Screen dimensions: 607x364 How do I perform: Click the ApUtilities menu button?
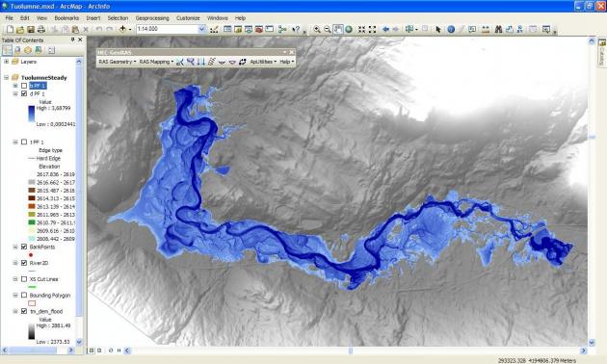(x=263, y=62)
